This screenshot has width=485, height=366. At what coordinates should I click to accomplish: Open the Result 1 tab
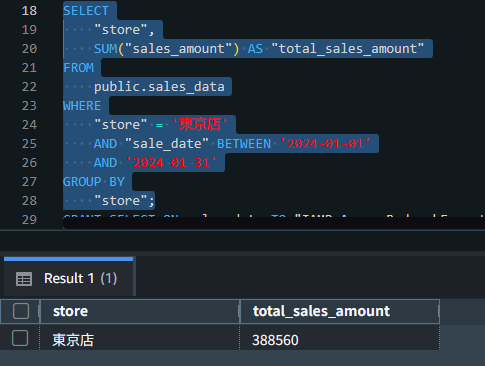68,277
